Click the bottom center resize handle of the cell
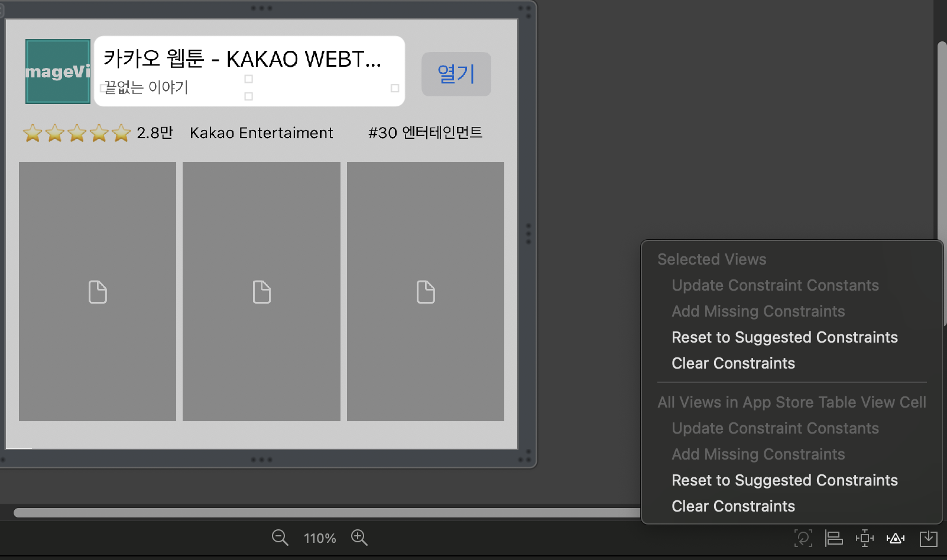This screenshot has width=947, height=560. [261, 460]
